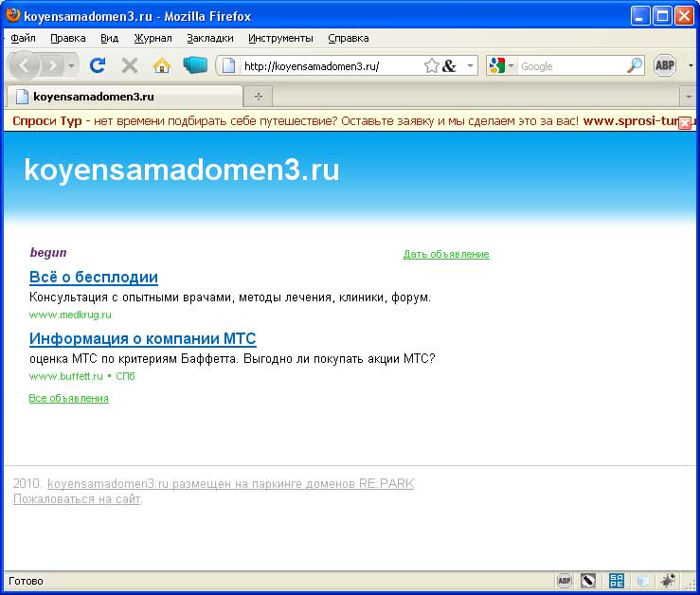The image size is (700, 595).
Task: Click the Stop loading icon
Action: pyautogui.click(x=130, y=65)
